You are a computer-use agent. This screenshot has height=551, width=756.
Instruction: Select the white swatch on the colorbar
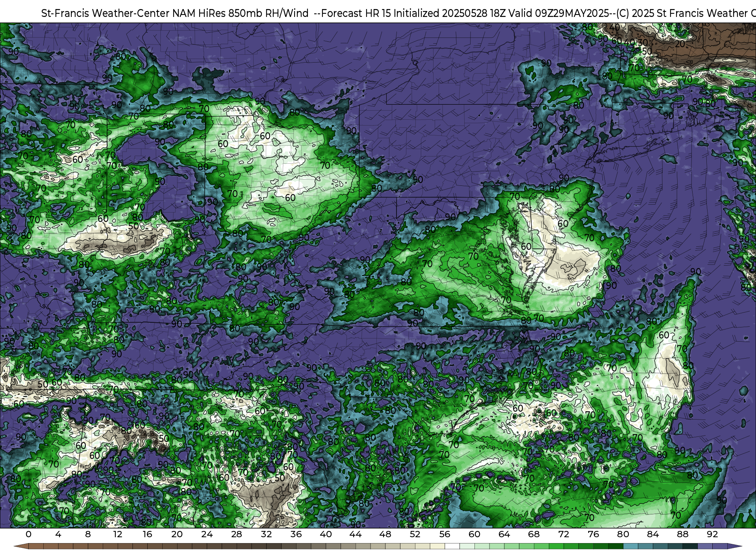click(452, 547)
